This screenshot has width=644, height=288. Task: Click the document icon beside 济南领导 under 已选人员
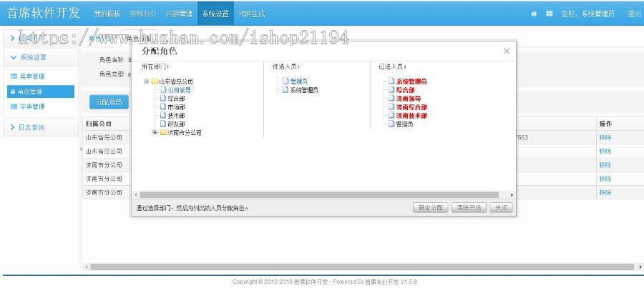pos(391,98)
